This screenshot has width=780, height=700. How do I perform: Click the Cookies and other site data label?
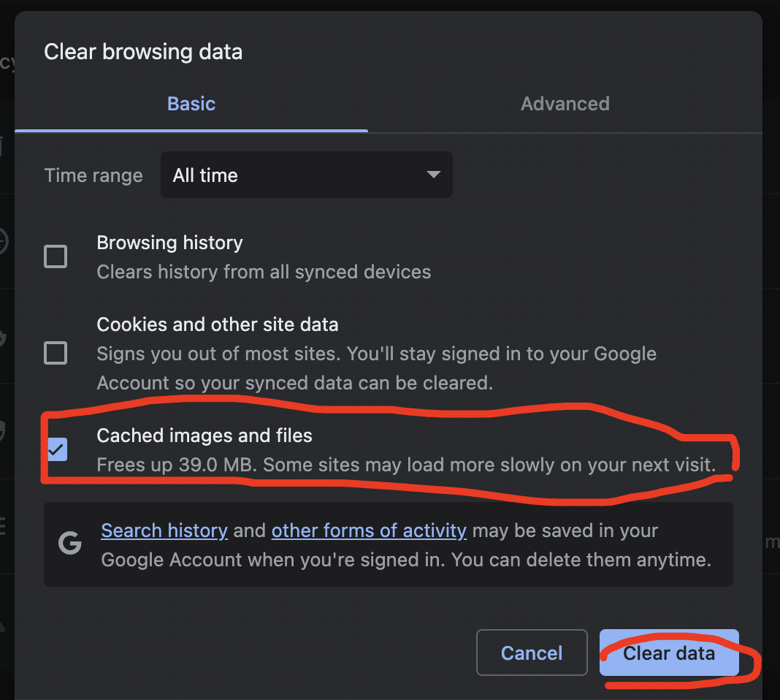point(218,324)
